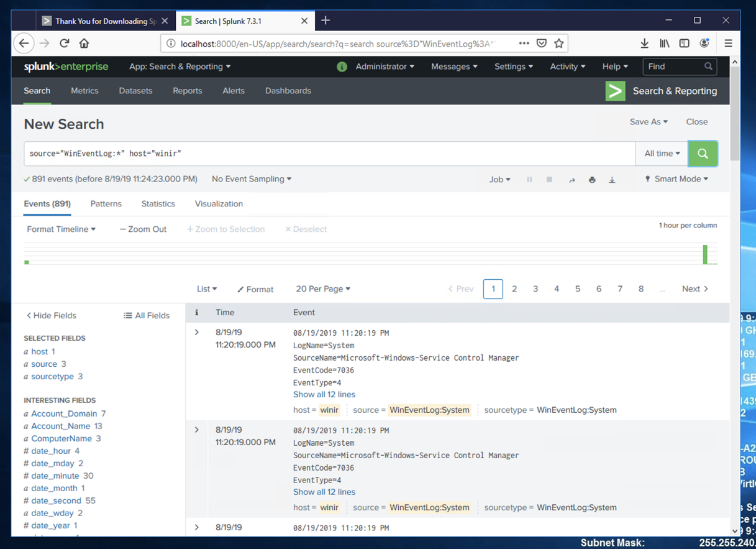Click Hide Fields
Screen dimensions: 756x549
point(51,316)
